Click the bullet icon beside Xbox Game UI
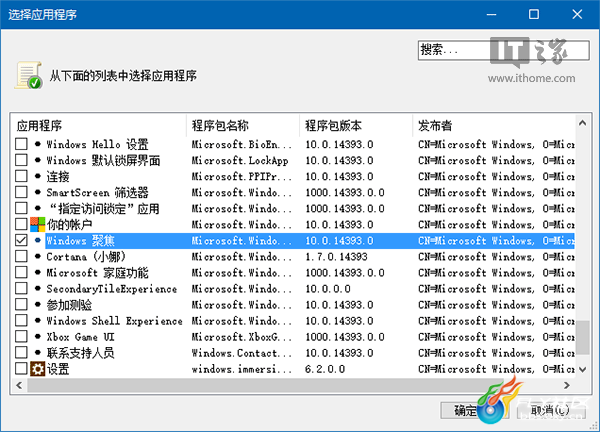 pyautogui.click(x=38, y=337)
